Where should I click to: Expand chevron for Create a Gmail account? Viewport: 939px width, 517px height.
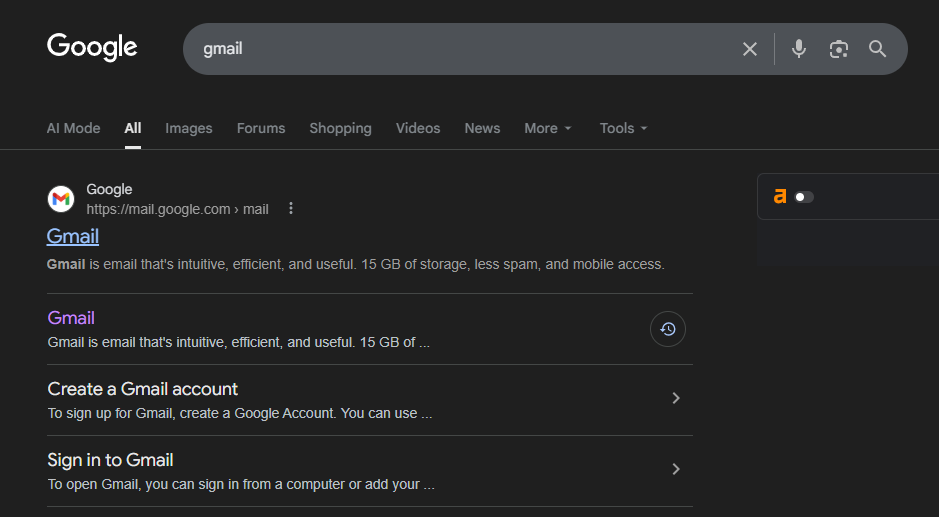tap(676, 398)
